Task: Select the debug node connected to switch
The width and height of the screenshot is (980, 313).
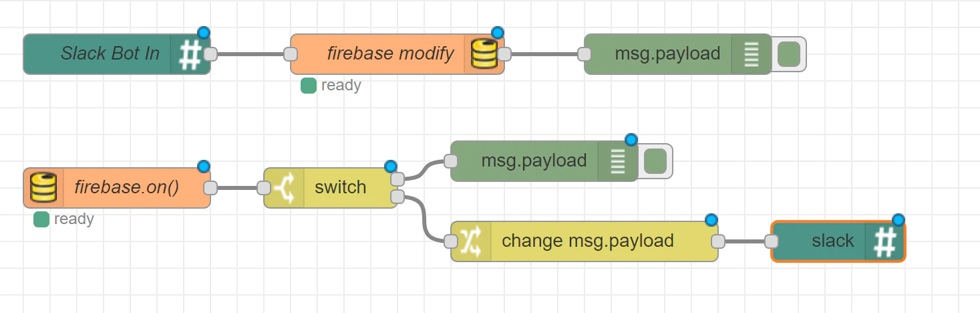Action: coord(544,161)
